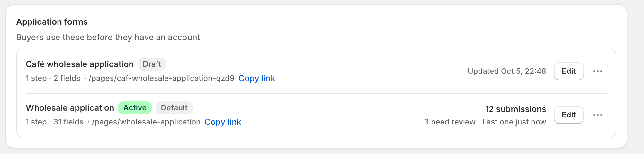This screenshot has height=154, width=644.
Task: Click the 1 step · 2 fields summary
Action: [53, 78]
